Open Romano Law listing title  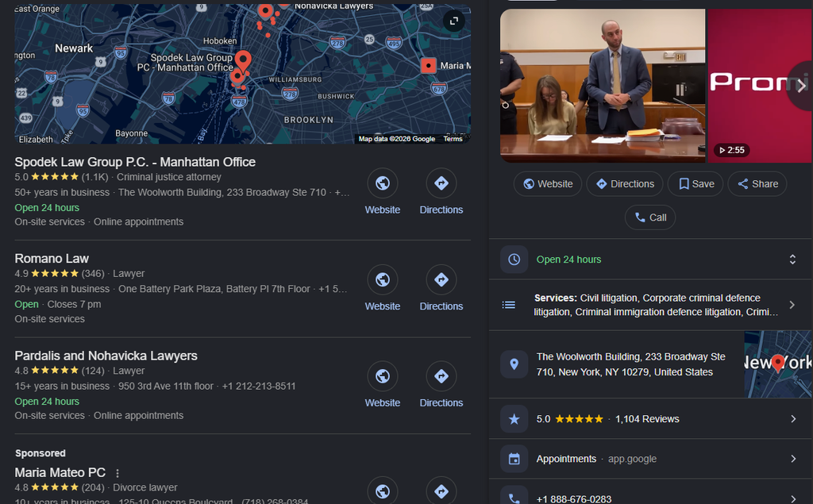click(52, 258)
